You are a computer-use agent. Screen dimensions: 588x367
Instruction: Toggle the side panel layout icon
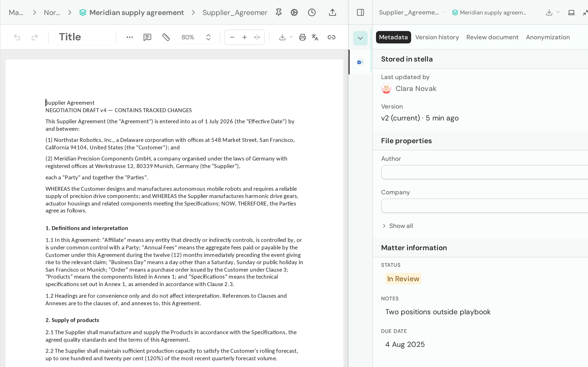(360, 12)
